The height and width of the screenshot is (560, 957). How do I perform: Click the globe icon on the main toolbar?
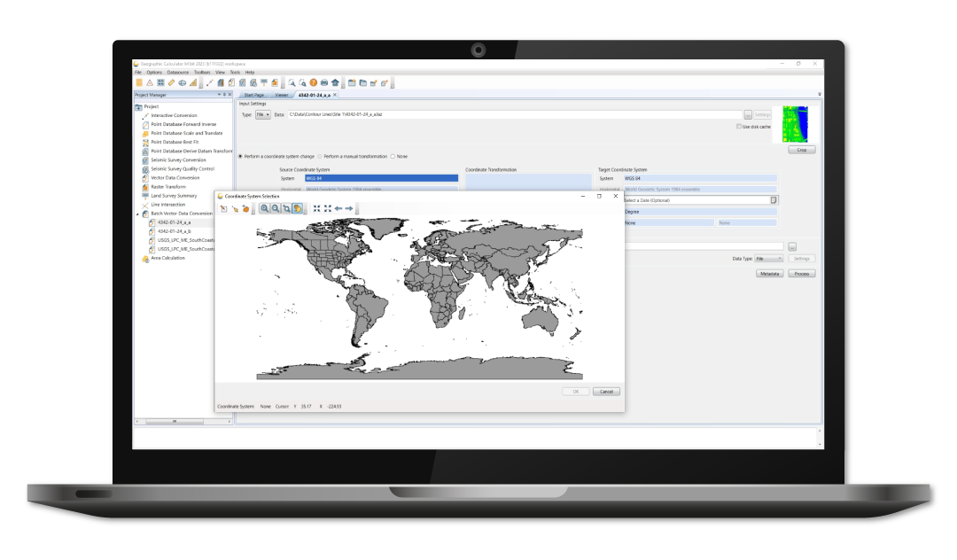point(182,82)
